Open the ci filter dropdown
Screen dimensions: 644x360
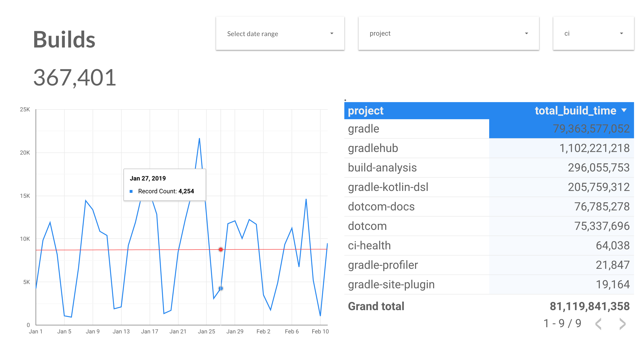[593, 33]
